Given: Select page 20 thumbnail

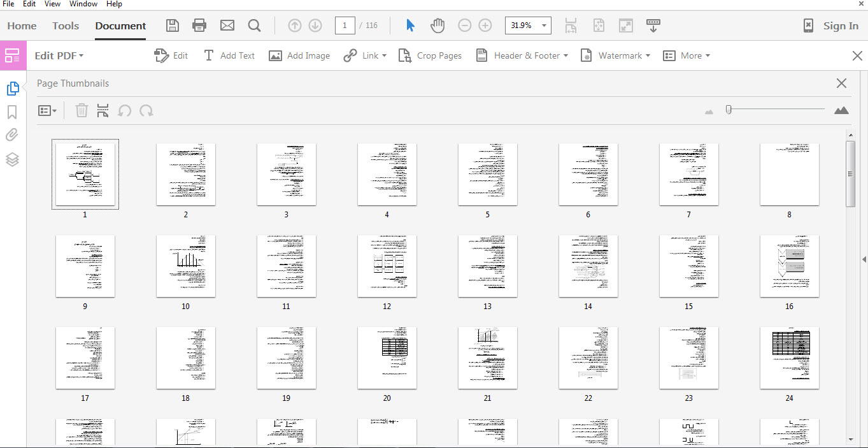Looking at the screenshot, I should (387, 358).
